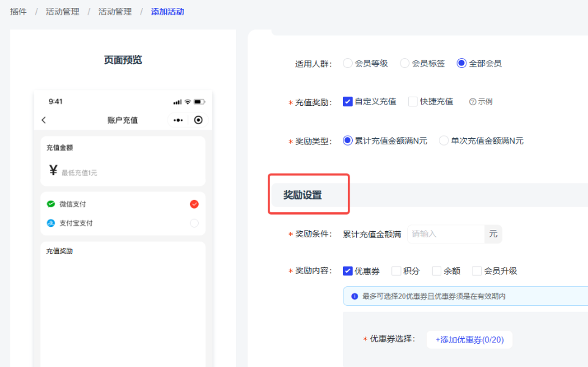Check the 积分 reward content box
588x367 pixels.
click(x=396, y=271)
